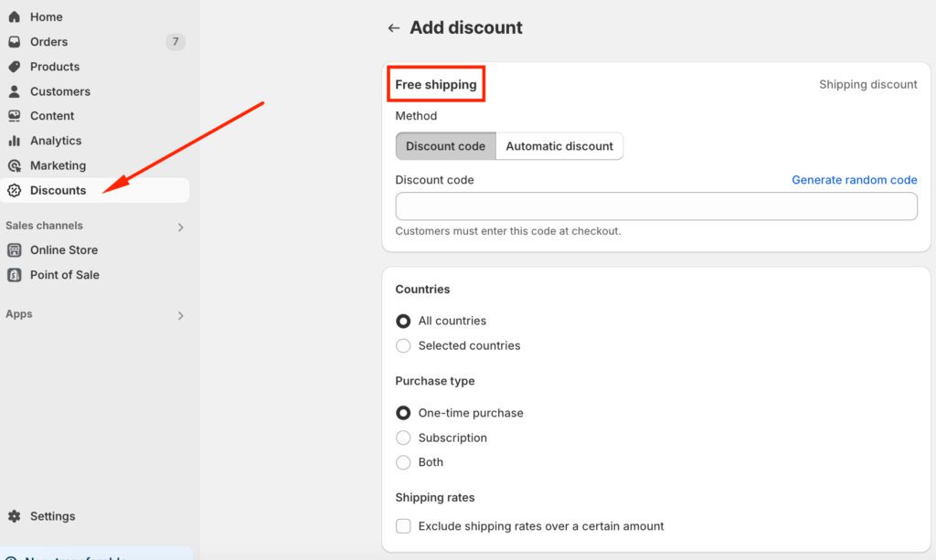Image resolution: width=936 pixels, height=560 pixels.
Task: Click the Online Store storefront icon
Action: [x=14, y=250]
